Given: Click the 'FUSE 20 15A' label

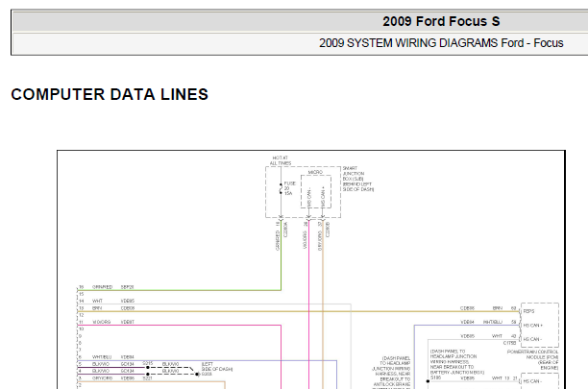Looking at the screenshot, I should click(x=289, y=188).
